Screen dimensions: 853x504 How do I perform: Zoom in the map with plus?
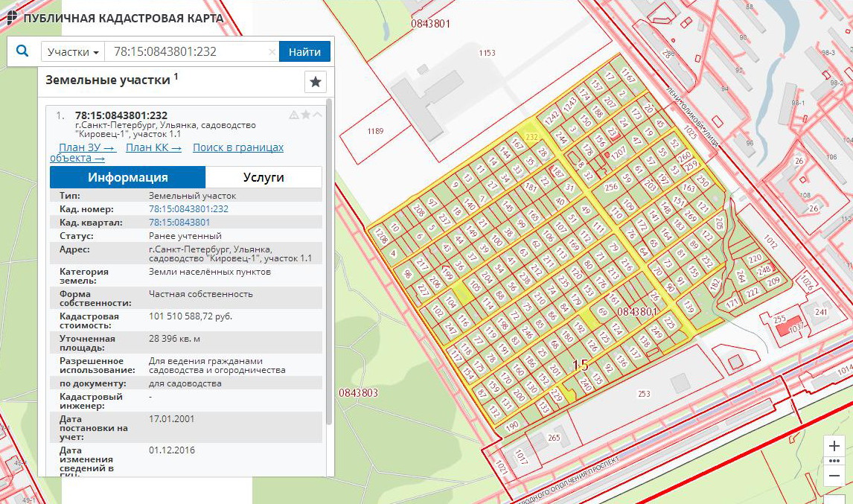pos(834,446)
